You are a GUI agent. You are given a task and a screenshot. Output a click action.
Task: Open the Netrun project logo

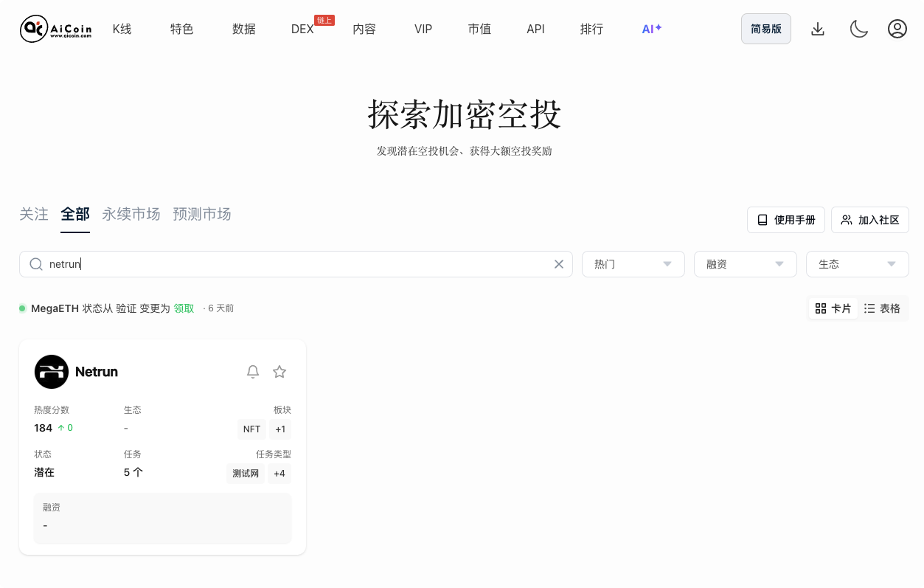(52, 372)
